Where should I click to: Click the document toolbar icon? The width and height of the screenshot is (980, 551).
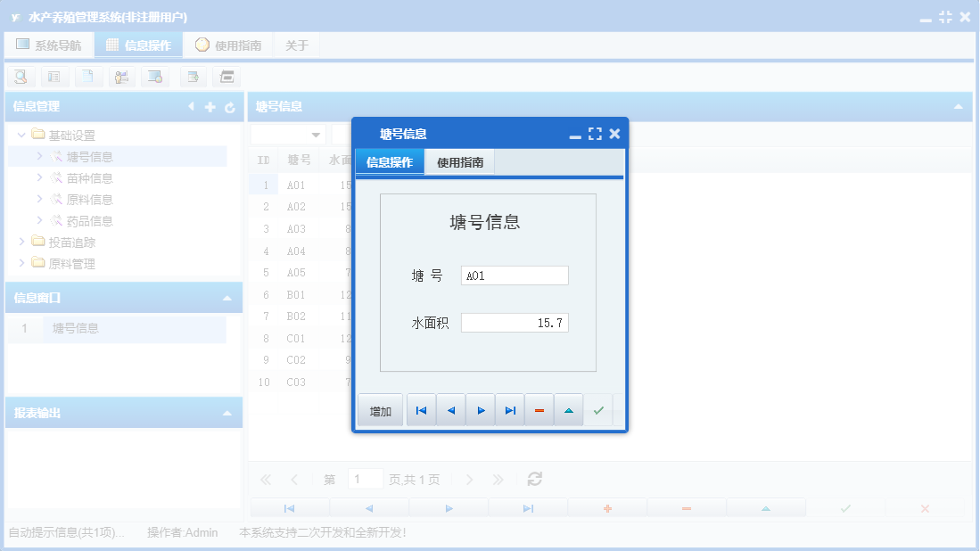coord(88,77)
